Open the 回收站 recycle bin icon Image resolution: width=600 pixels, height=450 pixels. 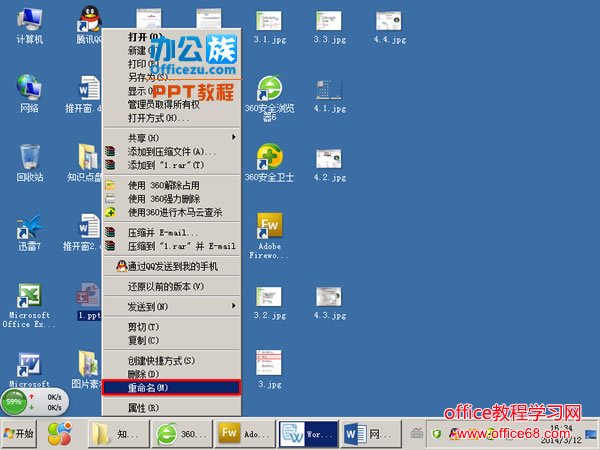point(30,160)
